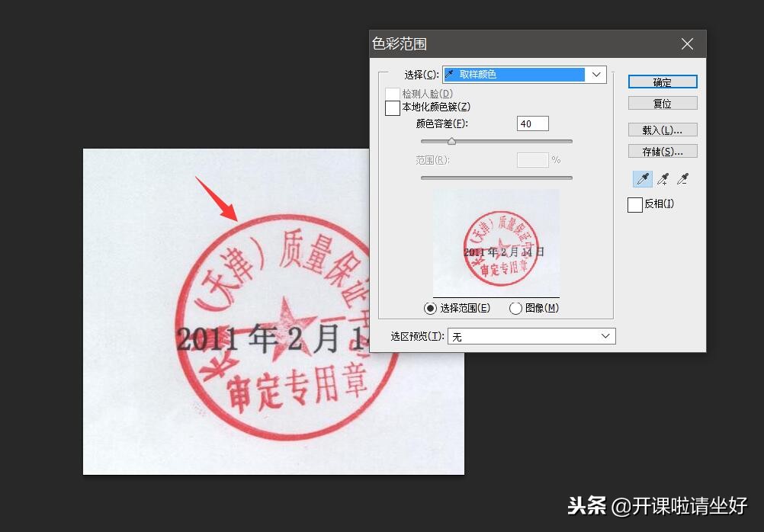Open the 选区预览 dropdown set to 无

pyautogui.click(x=531, y=335)
